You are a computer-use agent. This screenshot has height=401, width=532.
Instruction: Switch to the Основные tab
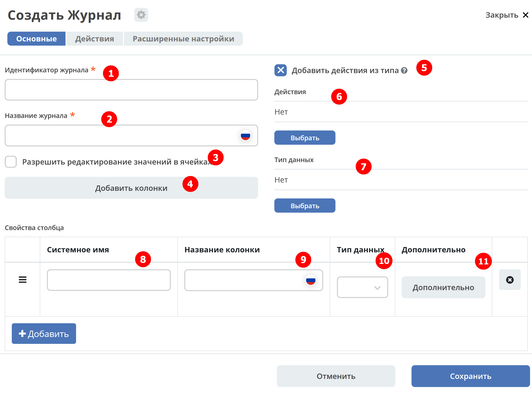(x=36, y=39)
